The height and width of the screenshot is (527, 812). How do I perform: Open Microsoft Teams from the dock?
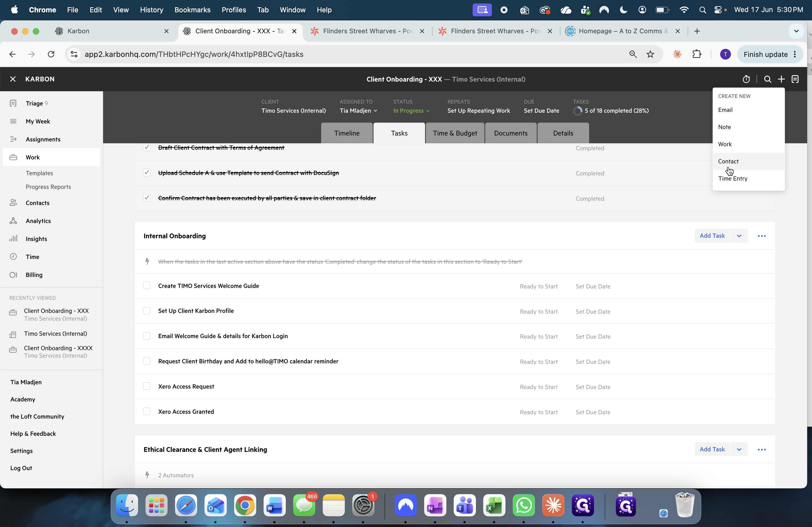point(465,505)
